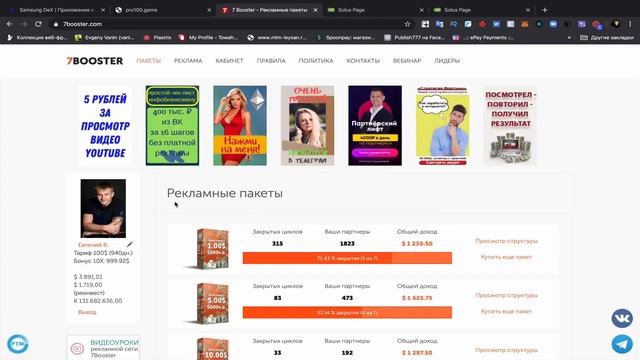Reload the 7booster page
This screenshot has height=360, width=640.
tap(38, 24)
